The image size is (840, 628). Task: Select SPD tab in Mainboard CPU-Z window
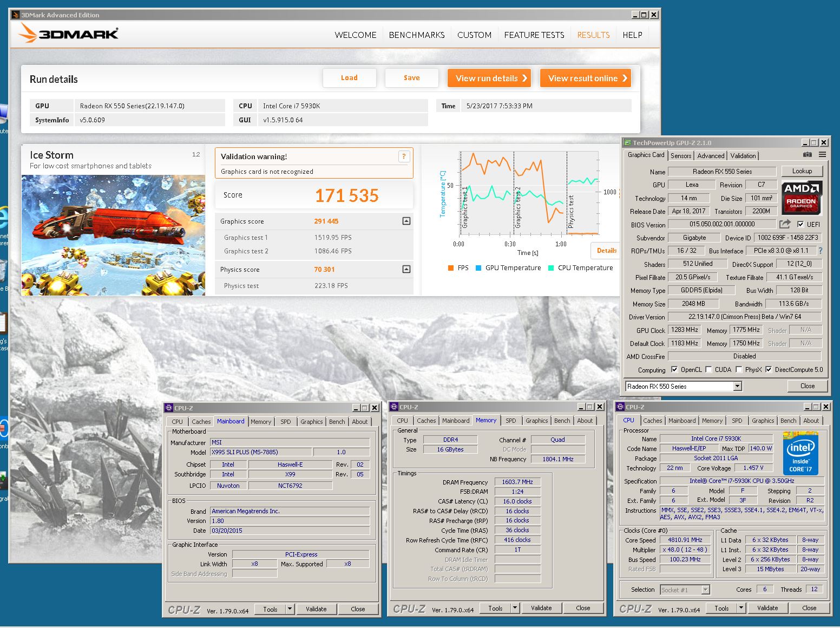point(286,421)
